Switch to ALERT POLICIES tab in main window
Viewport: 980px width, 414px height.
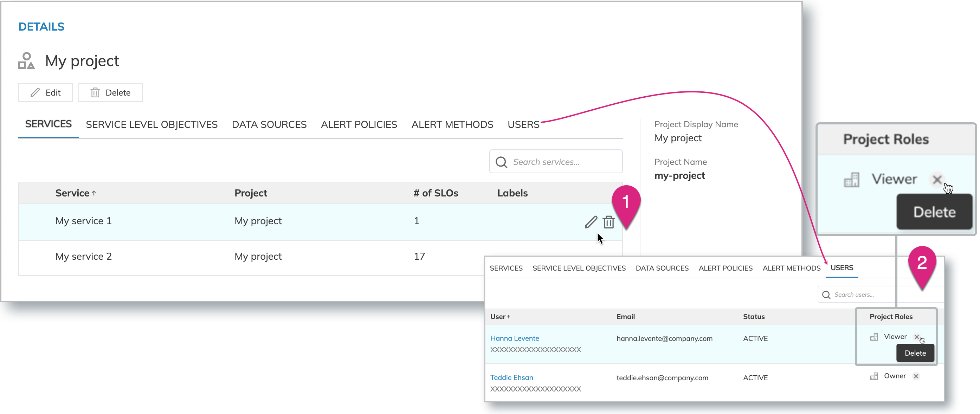(359, 124)
